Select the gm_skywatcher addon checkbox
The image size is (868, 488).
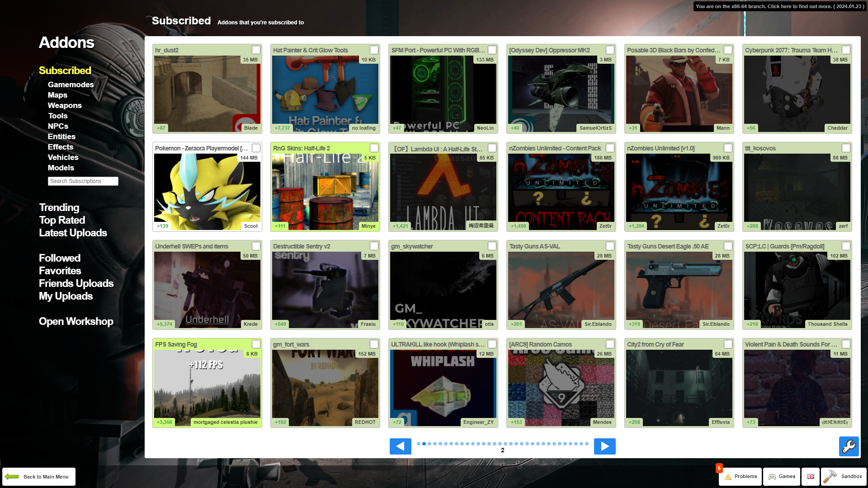(x=492, y=246)
